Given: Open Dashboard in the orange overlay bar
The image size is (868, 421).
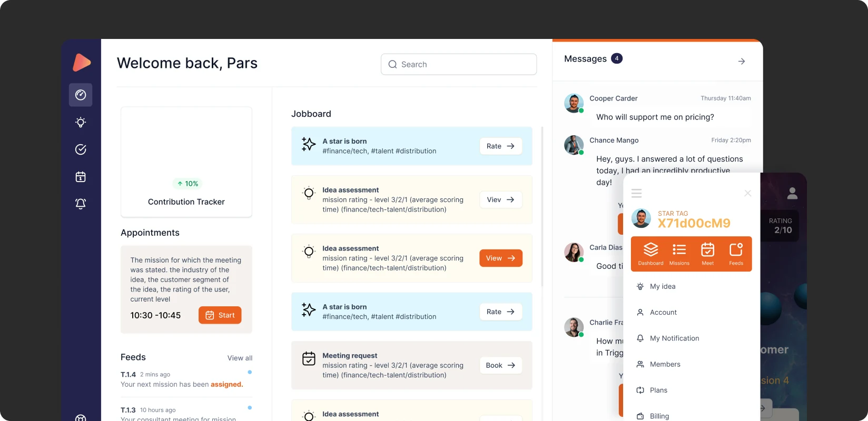Looking at the screenshot, I should [650, 254].
